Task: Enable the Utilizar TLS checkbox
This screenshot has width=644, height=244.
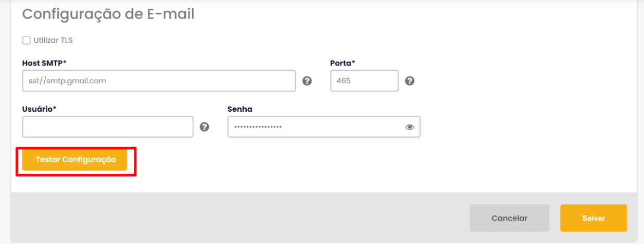Action: pyautogui.click(x=27, y=40)
